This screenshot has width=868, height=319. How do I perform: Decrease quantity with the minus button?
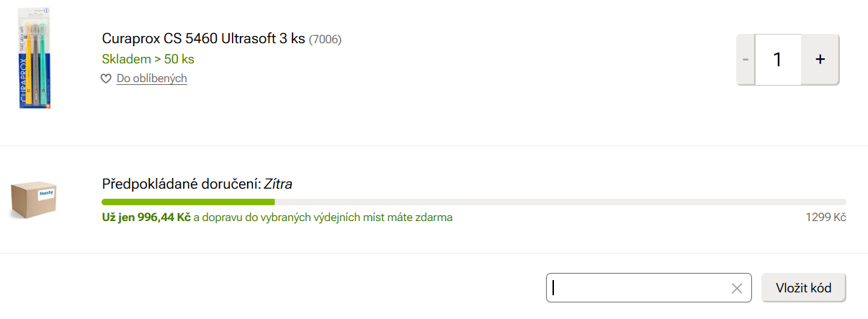coord(746,60)
